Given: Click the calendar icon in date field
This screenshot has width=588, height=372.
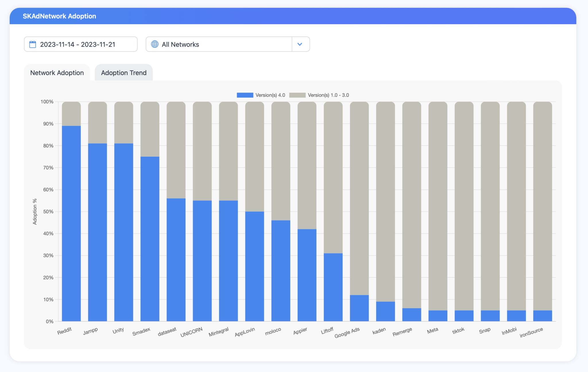Looking at the screenshot, I should click(33, 44).
